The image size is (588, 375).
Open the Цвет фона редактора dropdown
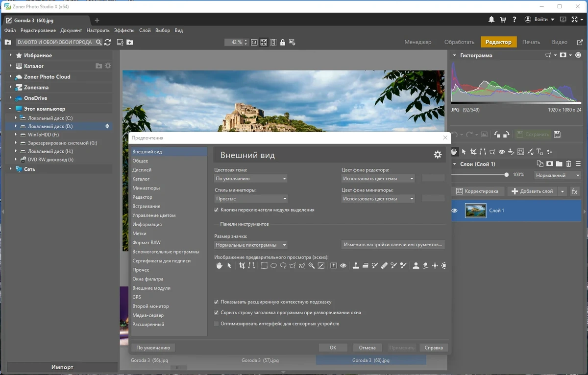pyautogui.click(x=378, y=179)
